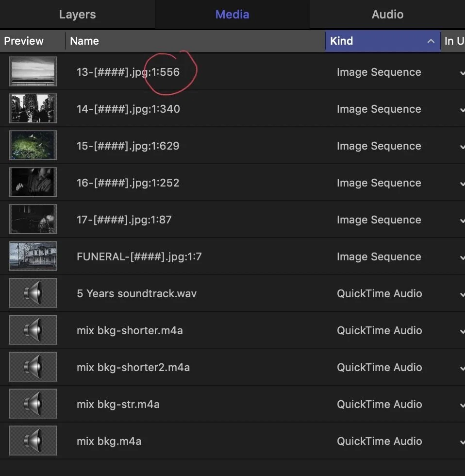Select thumbnail of FUNERAL image sequence
Image resolution: width=465 pixels, height=476 pixels.
tap(33, 256)
